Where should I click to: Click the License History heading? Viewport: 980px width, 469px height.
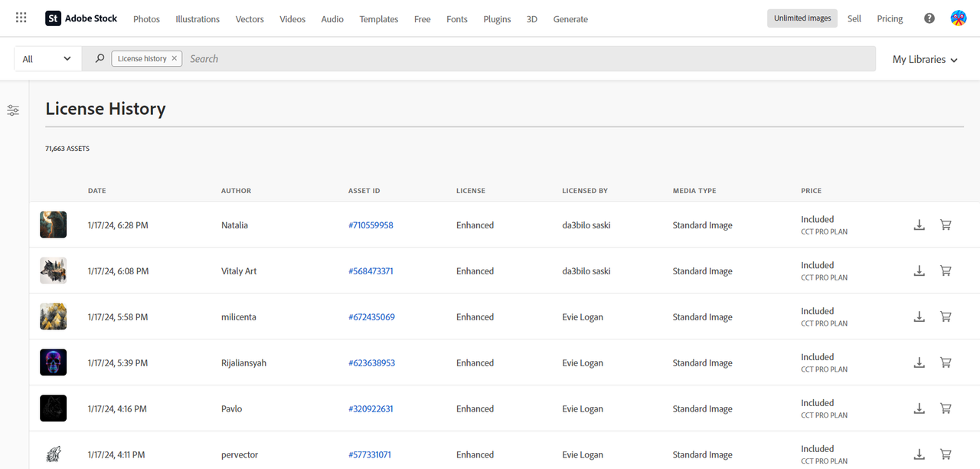click(106, 109)
